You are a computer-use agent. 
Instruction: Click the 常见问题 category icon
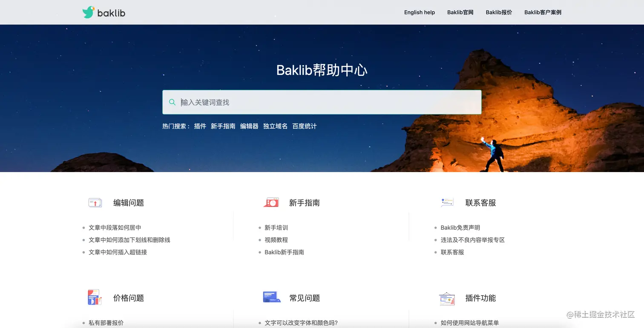(272, 297)
